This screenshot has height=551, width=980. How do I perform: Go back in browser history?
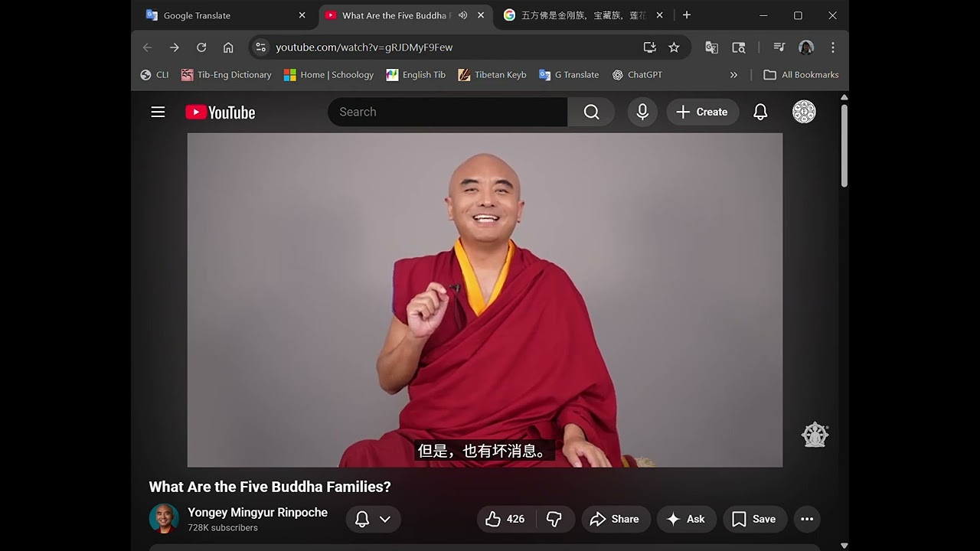click(x=148, y=47)
